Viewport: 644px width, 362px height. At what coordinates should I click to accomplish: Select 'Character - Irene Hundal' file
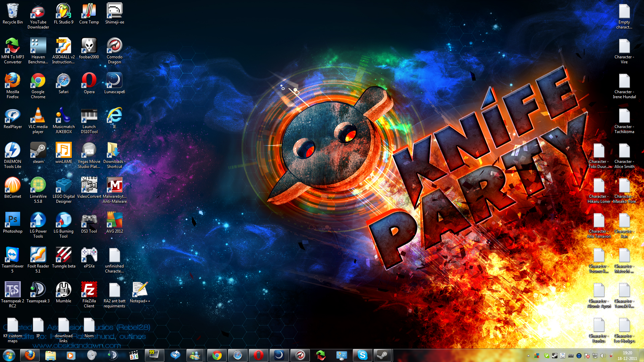(624, 86)
